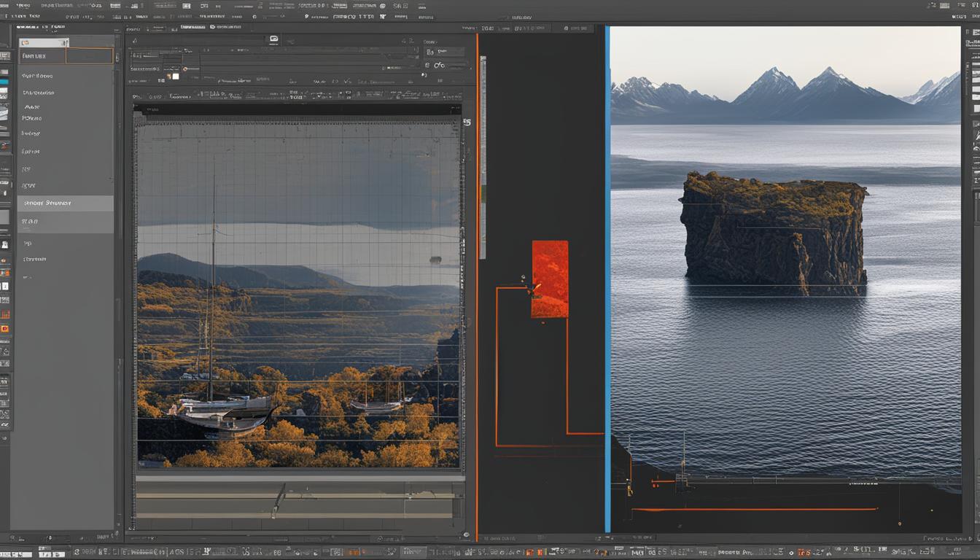Click the camera icon above the canvas
The image size is (980, 560).
(273, 41)
